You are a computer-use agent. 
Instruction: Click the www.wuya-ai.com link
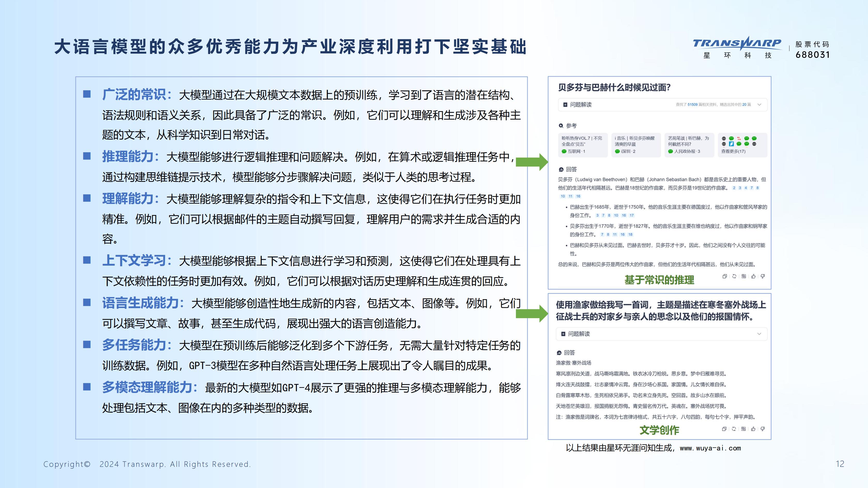[710, 448]
